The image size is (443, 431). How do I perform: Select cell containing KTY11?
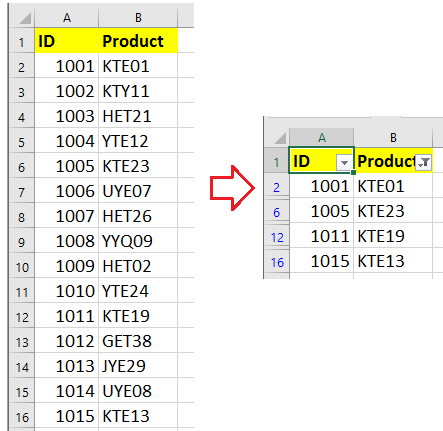(x=138, y=91)
